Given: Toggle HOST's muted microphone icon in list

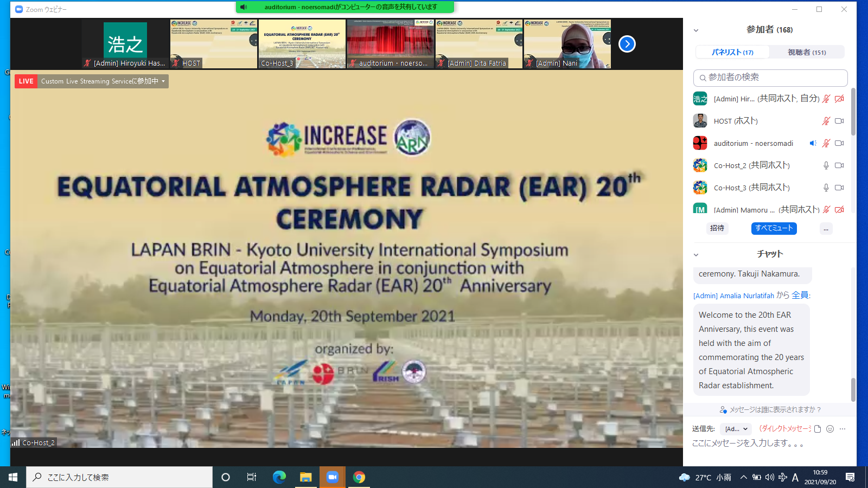Looking at the screenshot, I should click(826, 121).
